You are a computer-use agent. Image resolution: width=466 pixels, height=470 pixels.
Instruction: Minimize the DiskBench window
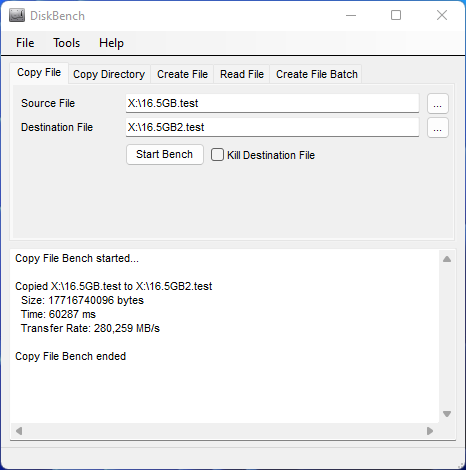(x=351, y=15)
